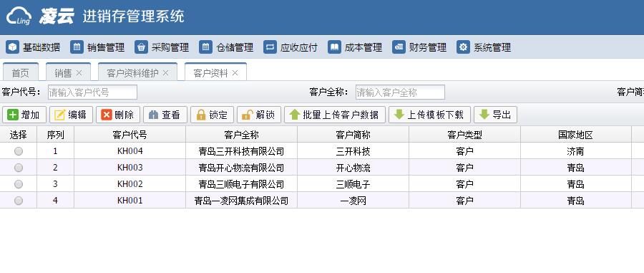Select the radio button for KH003 row

(19, 168)
